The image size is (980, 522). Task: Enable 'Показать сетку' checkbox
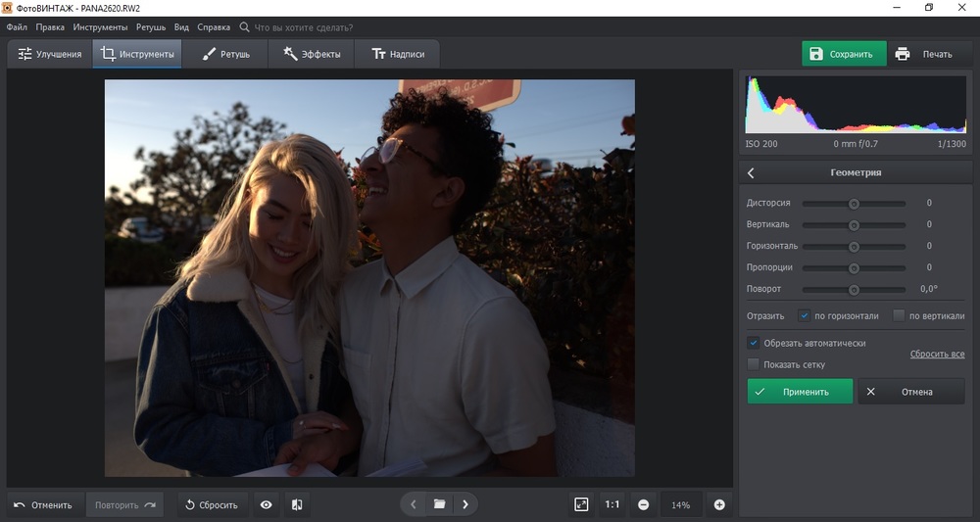point(754,364)
